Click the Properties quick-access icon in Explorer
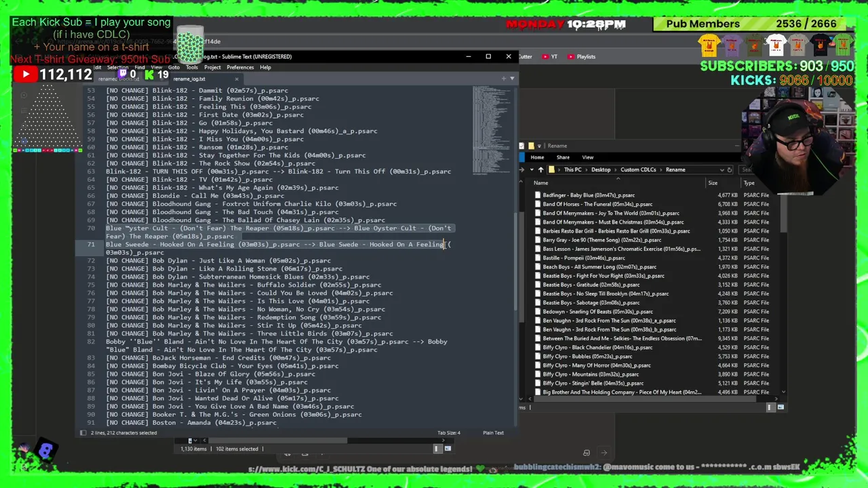The width and height of the screenshot is (868, 488). [523, 146]
